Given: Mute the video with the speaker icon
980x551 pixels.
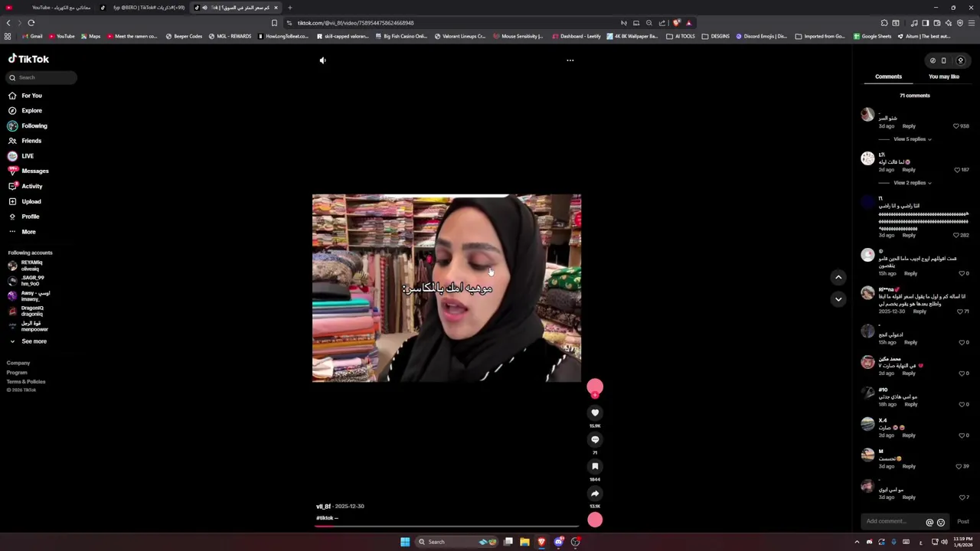Looking at the screenshot, I should click(x=322, y=60).
